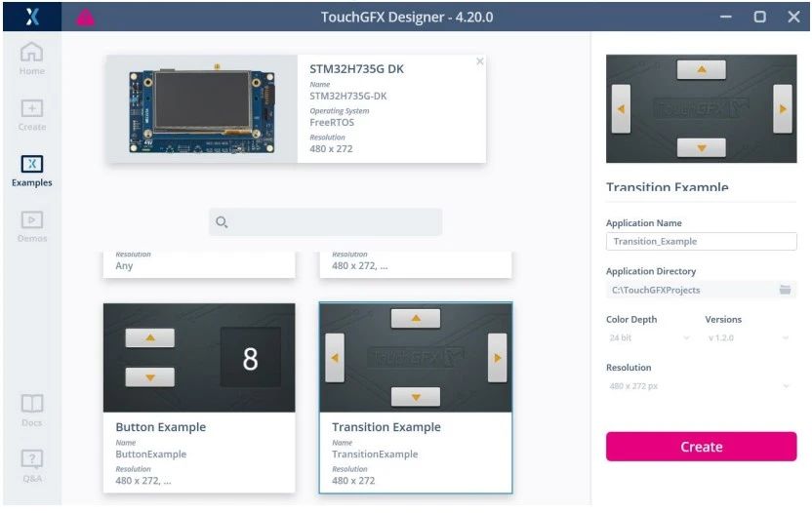
Task: Open the Create sidebar section
Action: (31, 115)
